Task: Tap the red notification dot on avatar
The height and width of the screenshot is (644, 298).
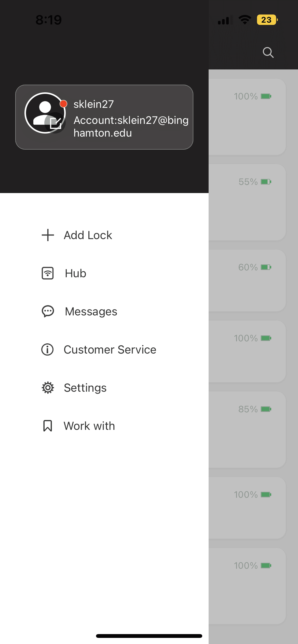Action: (x=63, y=104)
